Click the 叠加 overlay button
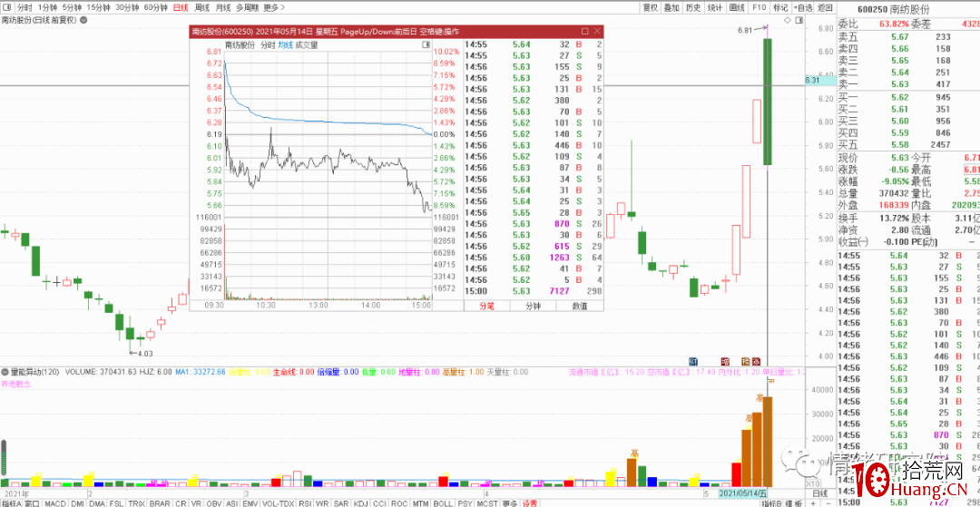 coord(671,7)
